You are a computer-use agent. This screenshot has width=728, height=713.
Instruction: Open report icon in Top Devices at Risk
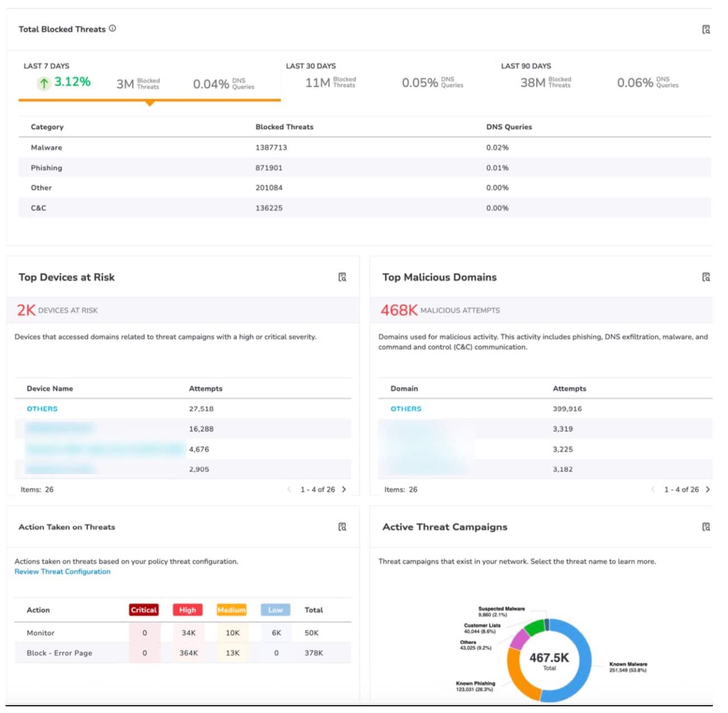[x=342, y=277]
